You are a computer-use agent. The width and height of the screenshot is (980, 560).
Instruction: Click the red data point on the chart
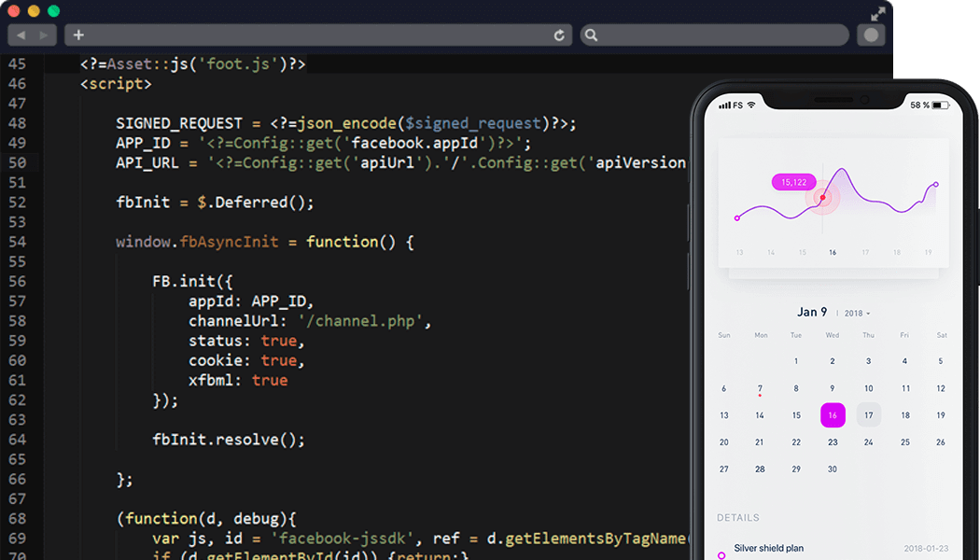(822, 197)
